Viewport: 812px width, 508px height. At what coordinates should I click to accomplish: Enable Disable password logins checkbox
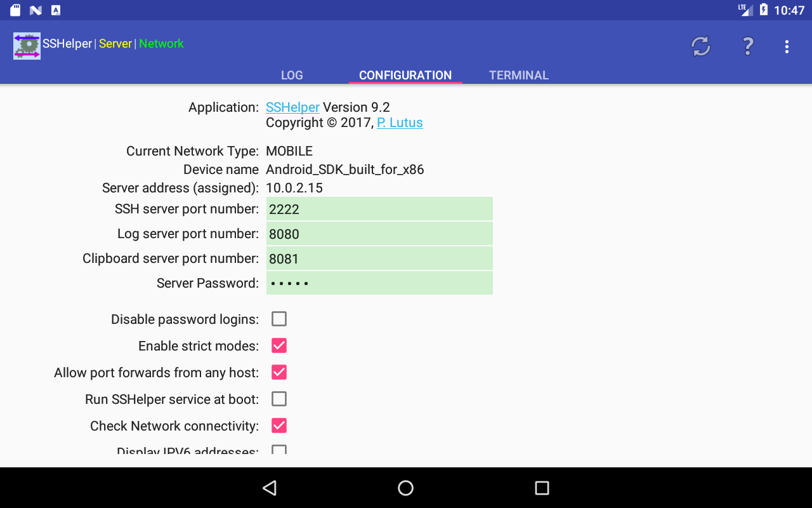(279, 319)
